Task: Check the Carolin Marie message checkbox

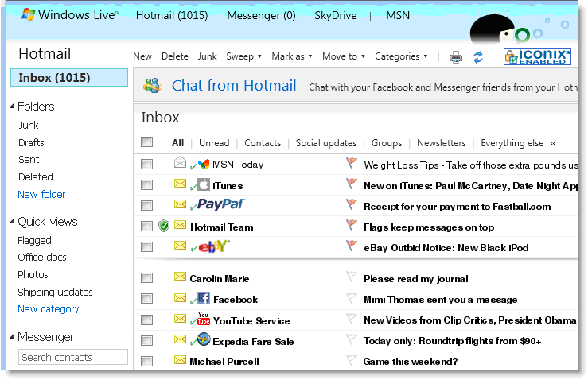Action: coord(146,278)
